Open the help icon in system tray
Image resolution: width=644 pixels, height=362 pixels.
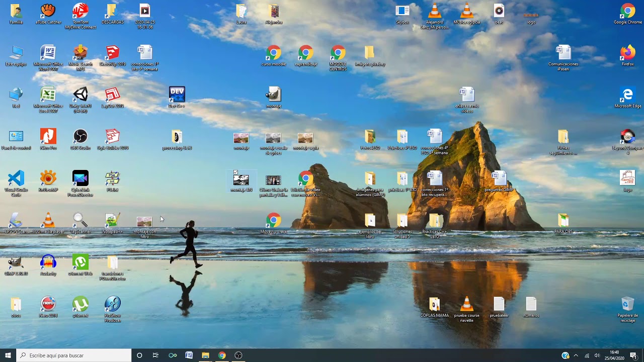tap(566, 355)
